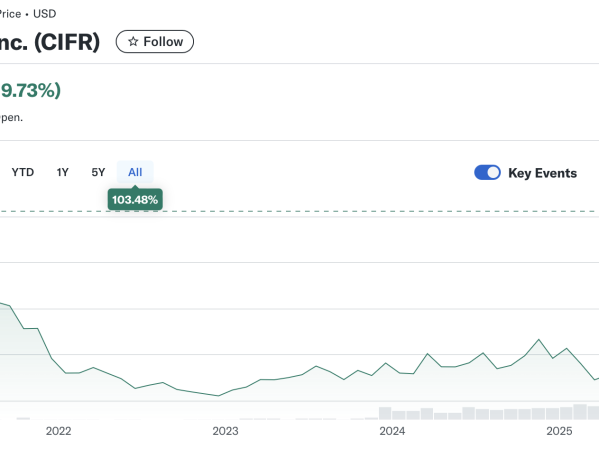Click the 2022 label on the chart axis
The width and height of the screenshot is (599, 450).
58,431
